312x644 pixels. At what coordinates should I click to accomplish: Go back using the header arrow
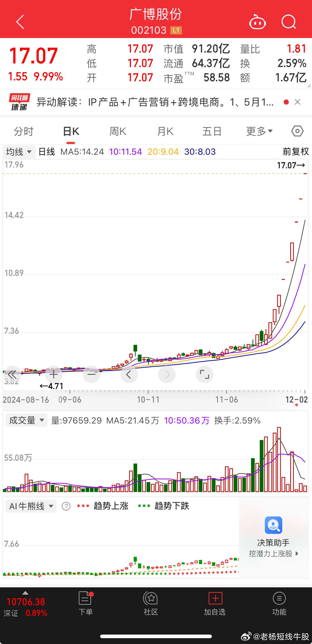tap(20, 22)
